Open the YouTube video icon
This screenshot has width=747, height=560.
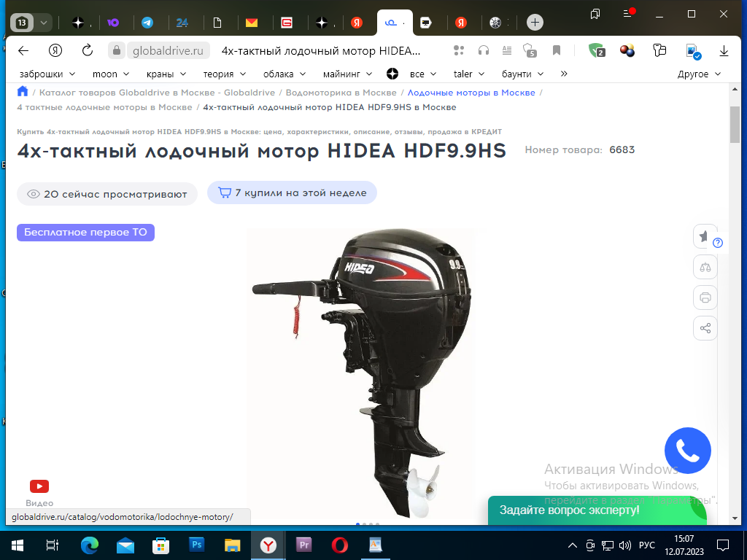tap(39, 486)
